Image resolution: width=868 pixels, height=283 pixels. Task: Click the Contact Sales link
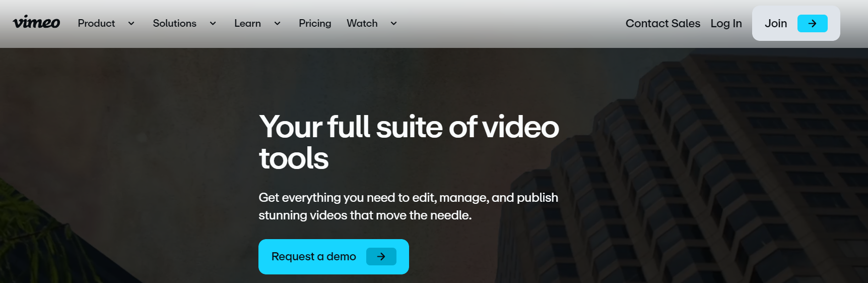tap(662, 23)
